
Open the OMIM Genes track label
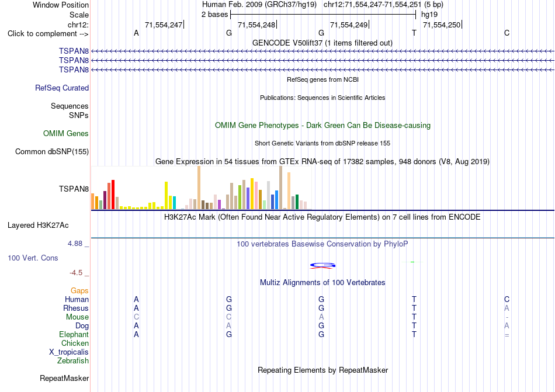coord(66,133)
